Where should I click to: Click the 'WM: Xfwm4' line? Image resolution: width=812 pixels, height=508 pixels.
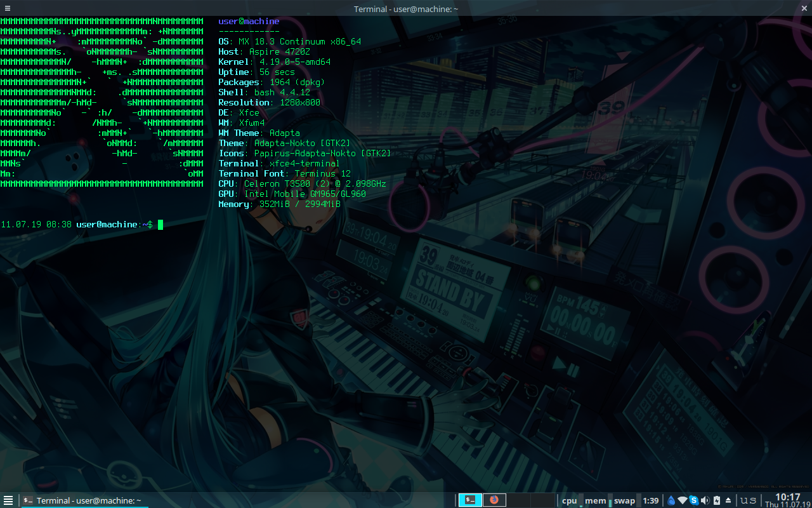coord(241,123)
